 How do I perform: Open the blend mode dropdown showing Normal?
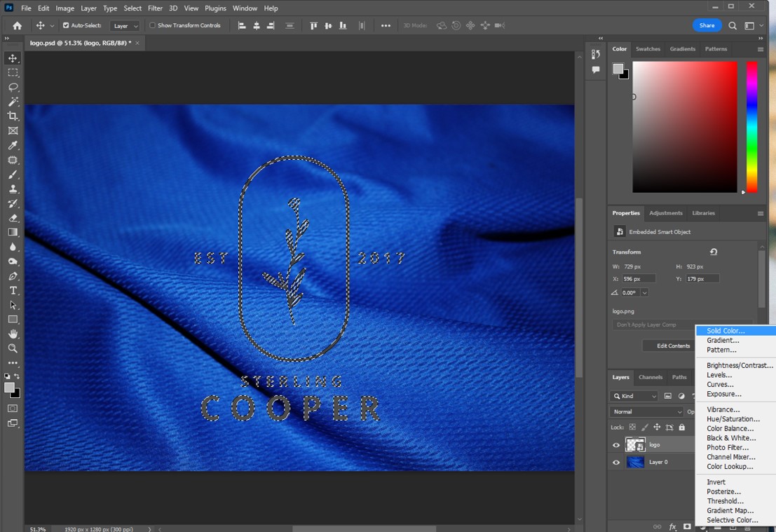click(x=645, y=411)
